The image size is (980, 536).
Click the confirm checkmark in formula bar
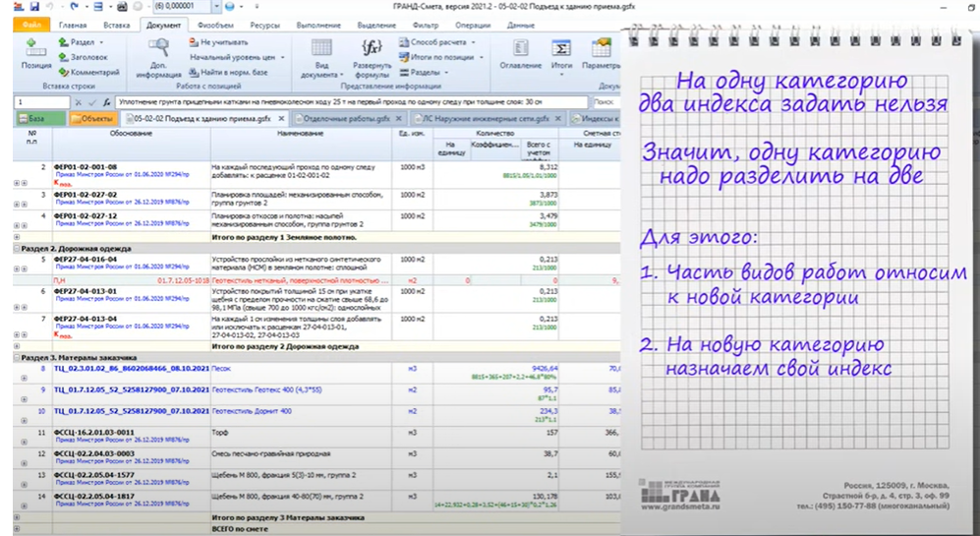[91, 102]
